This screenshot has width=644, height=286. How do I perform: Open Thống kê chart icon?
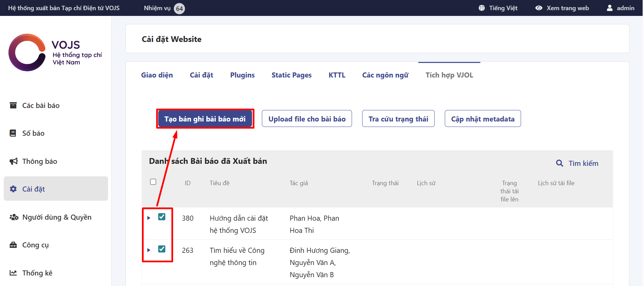(13, 273)
